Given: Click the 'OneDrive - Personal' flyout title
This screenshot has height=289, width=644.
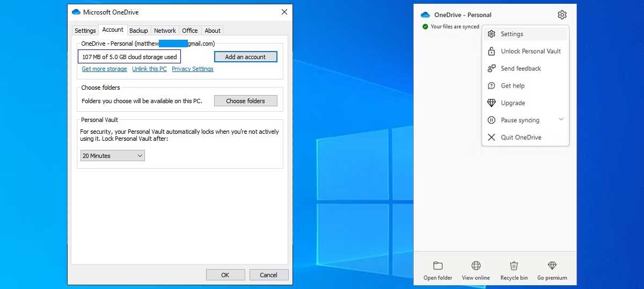Looking at the screenshot, I should [x=463, y=15].
